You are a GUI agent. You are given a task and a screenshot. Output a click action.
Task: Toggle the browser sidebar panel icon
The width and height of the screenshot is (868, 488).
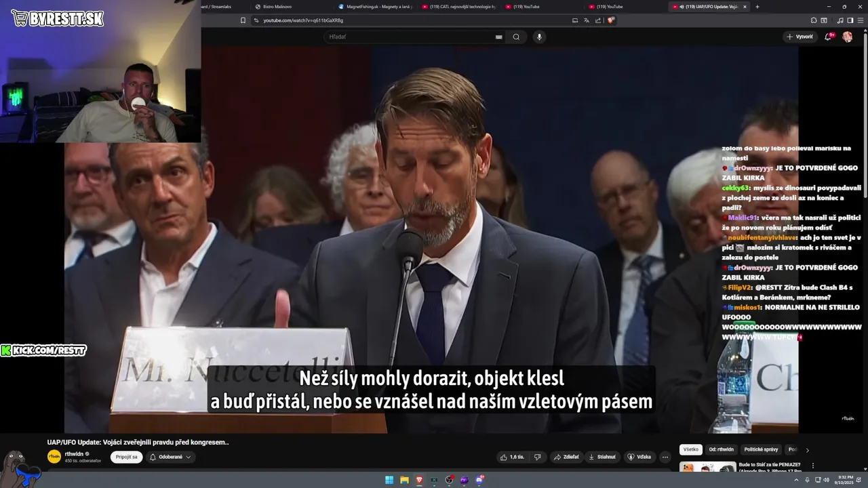click(850, 20)
